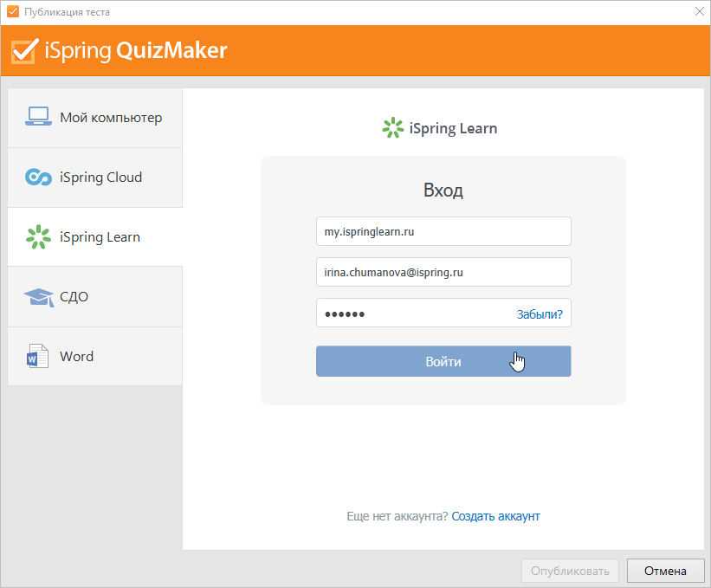
Task: Open the Мой компьютер tab
Action: tap(94, 118)
